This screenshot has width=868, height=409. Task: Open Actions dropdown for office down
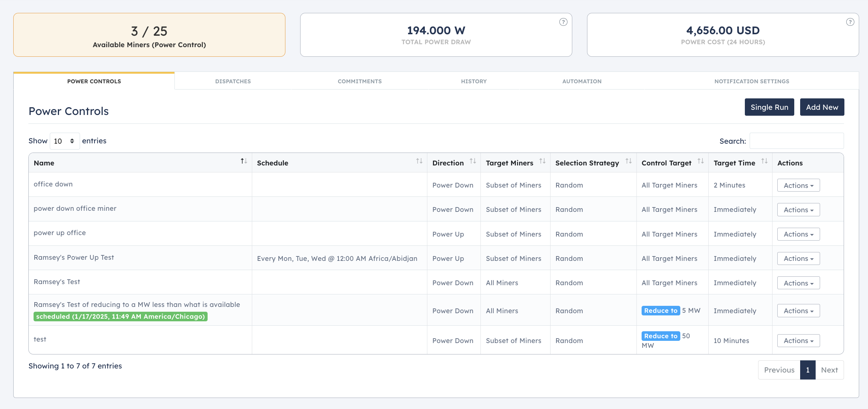coord(798,185)
